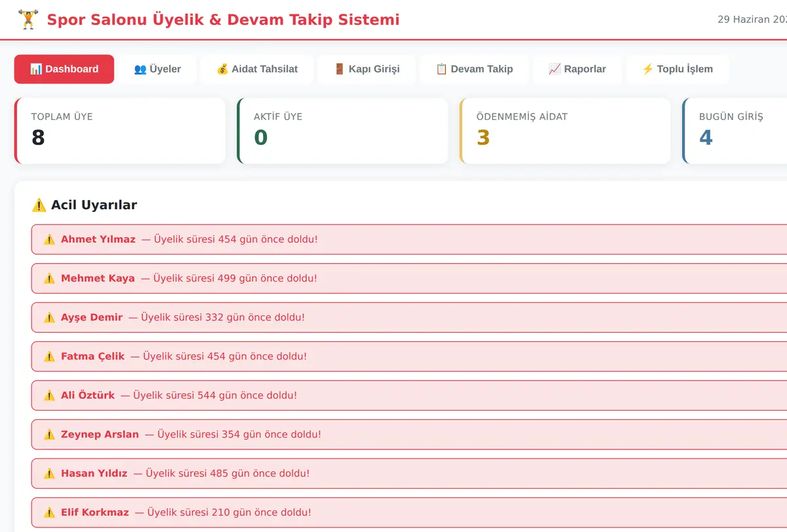Viewport: 787px width, 532px height.
Task: Select the Mehmet Kaya expiry alert
Action: pyautogui.click(x=409, y=278)
